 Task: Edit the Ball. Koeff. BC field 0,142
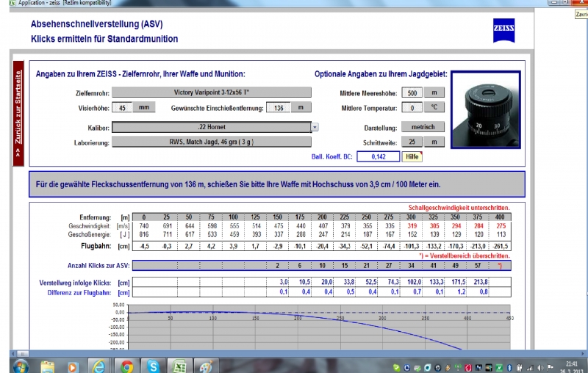coord(378,156)
